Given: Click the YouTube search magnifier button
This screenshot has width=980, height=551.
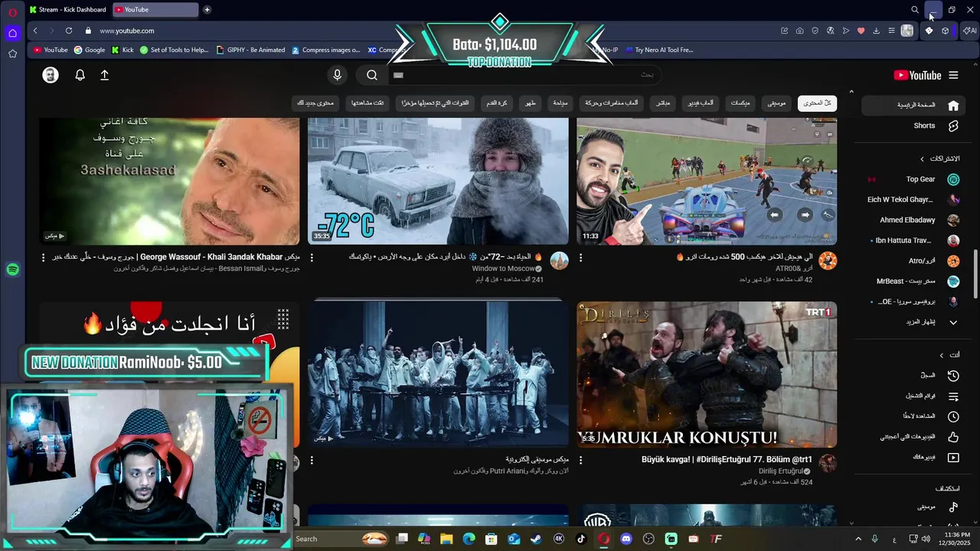Looking at the screenshot, I should [x=372, y=75].
